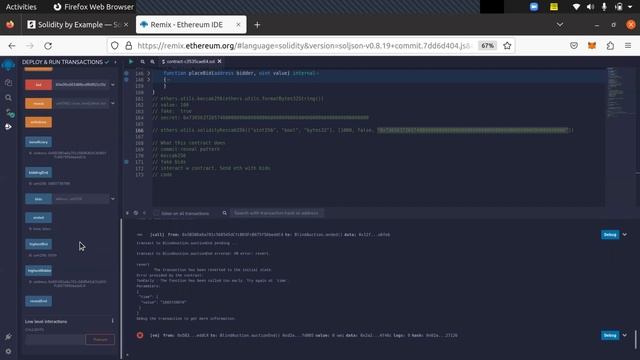
Task: Focus the transaction hash search field
Action: 277,213
